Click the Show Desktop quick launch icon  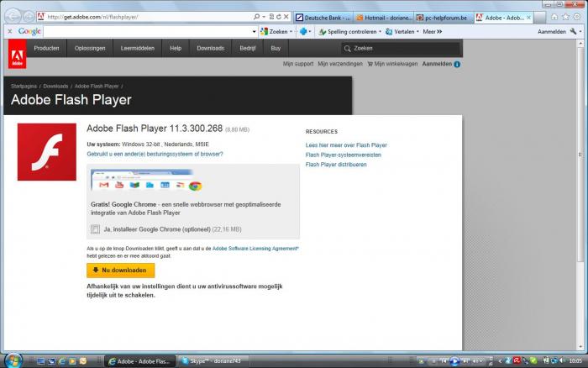pos(41,361)
